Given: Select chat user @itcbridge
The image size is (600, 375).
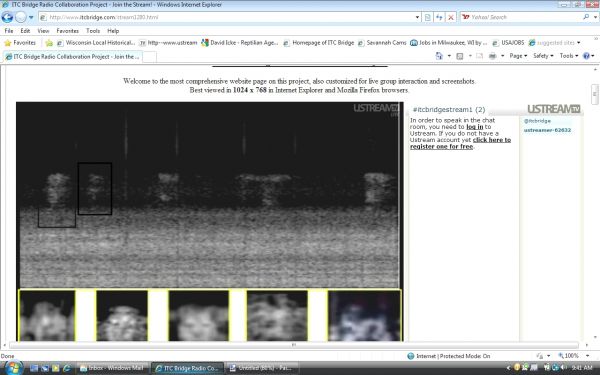Looking at the screenshot, I should pos(537,121).
